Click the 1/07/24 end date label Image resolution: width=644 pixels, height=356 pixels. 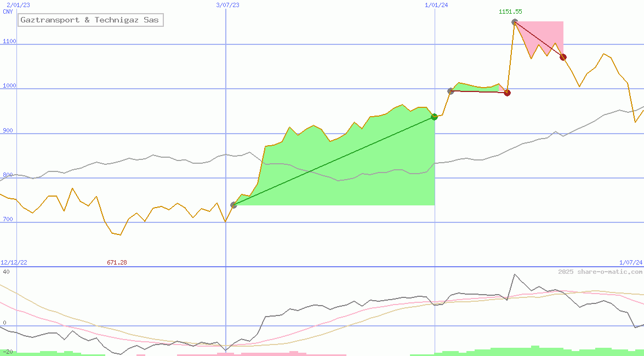coord(631,263)
